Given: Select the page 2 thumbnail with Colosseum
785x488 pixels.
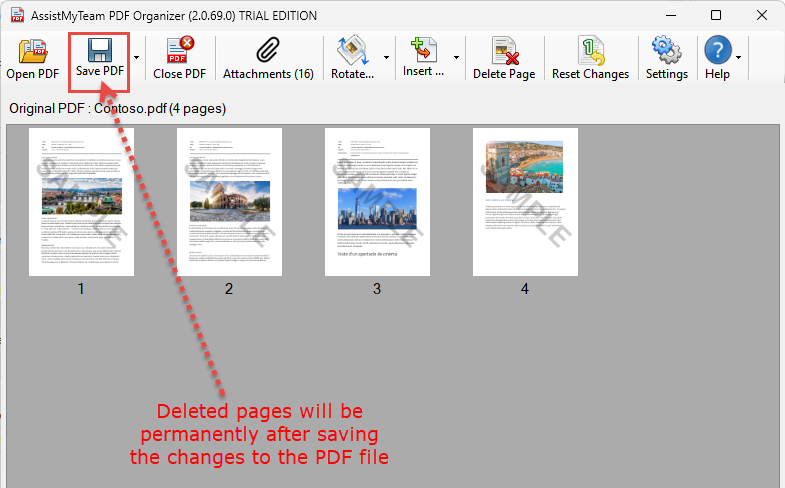Looking at the screenshot, I should pyautogui.click(x=229, y=202).
